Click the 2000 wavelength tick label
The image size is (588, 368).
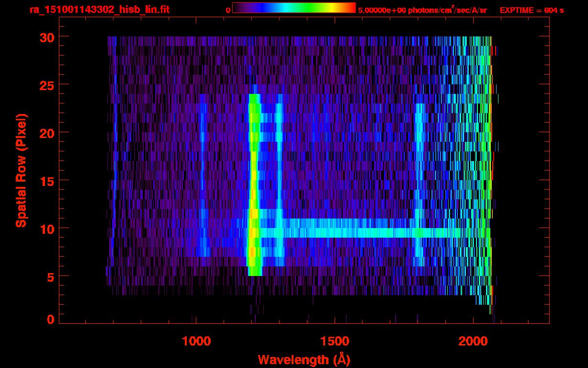click(473, 341)
